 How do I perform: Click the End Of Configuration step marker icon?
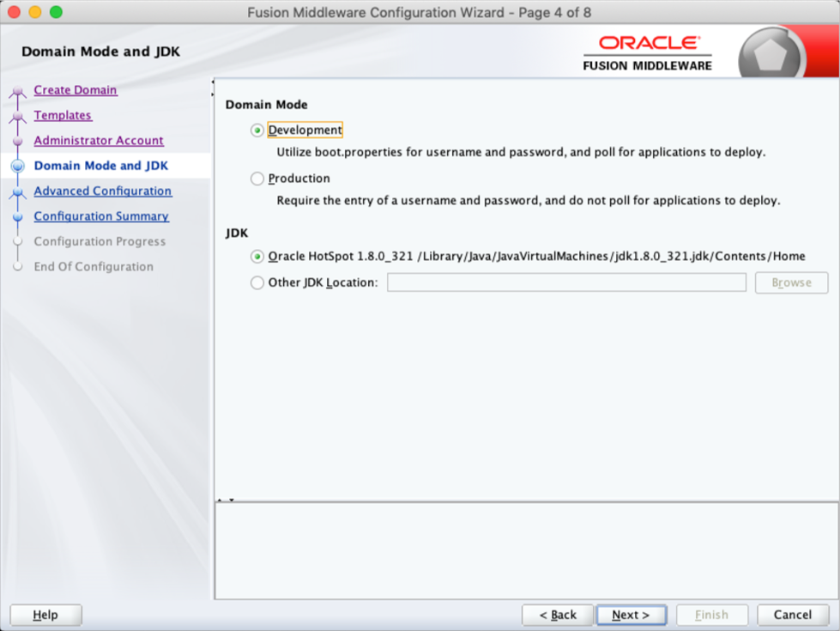click(x=18, y=266)
